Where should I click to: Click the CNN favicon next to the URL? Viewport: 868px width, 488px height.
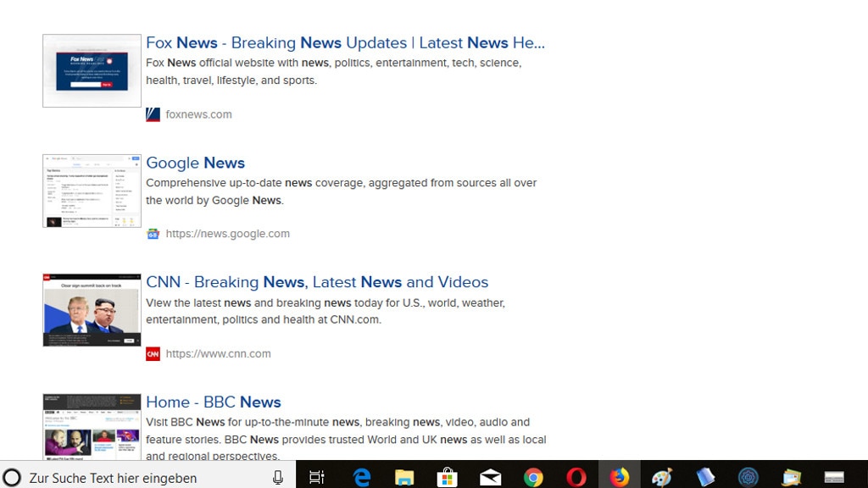point(153,353)
